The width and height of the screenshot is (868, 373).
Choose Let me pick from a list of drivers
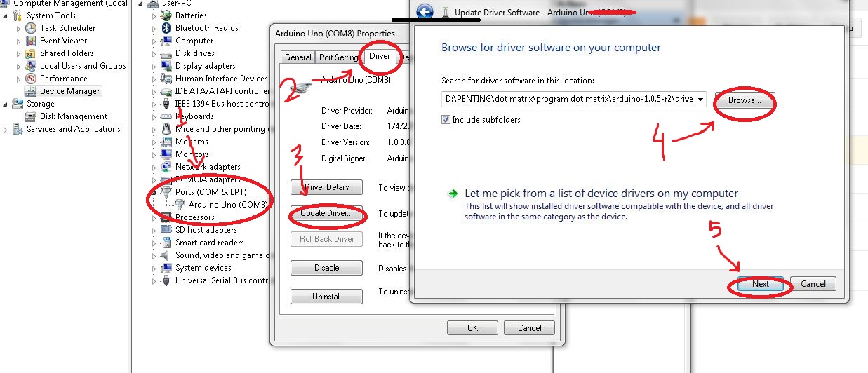[601, 194]
